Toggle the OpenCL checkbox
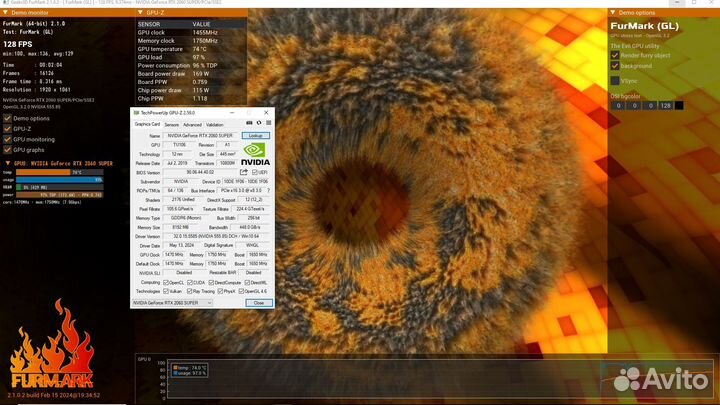 (x=166, y=283)
